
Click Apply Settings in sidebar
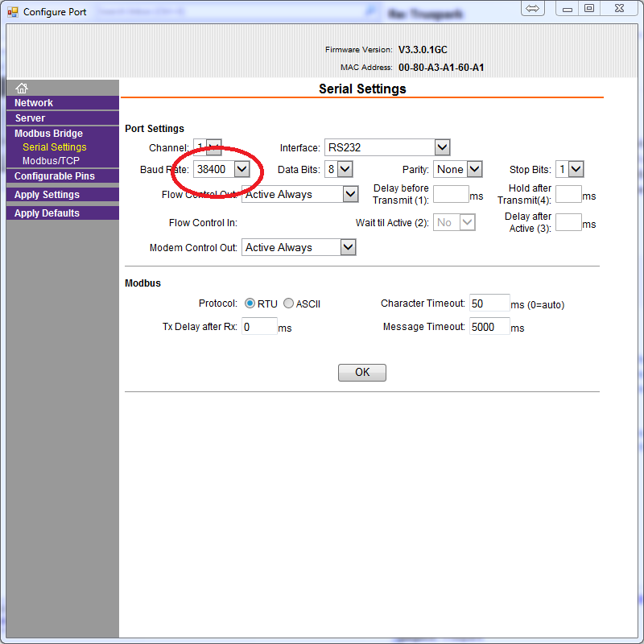[x=47, y=195]
